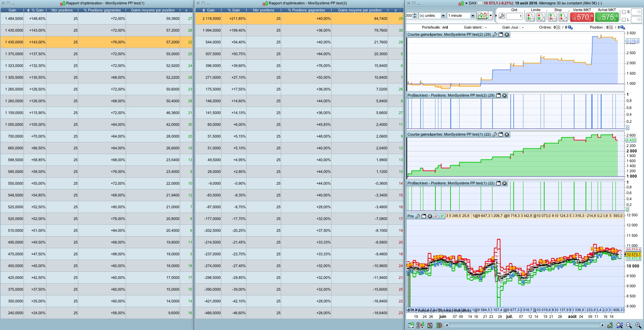Open the 1 minute timeframe dropdown

point(472,16)
